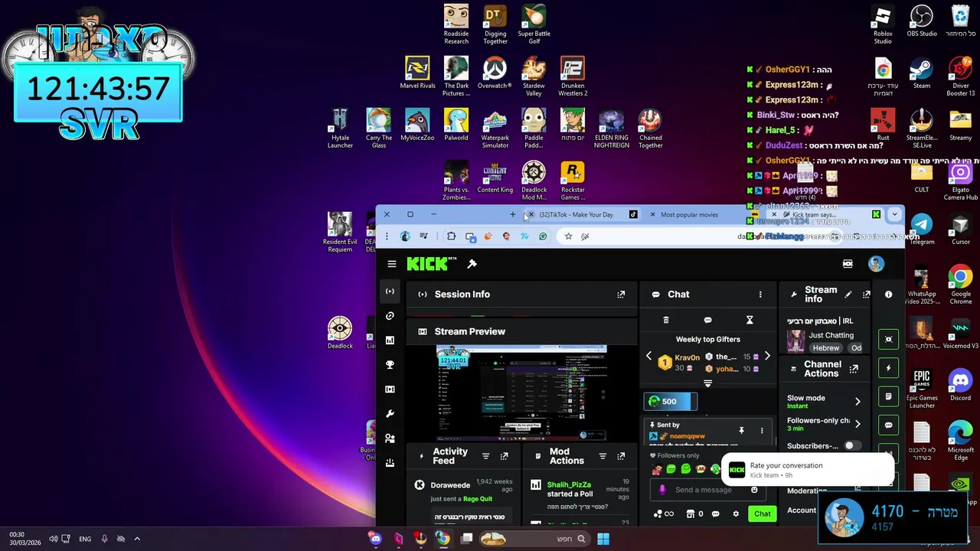Bookmark this page with the star

pos(568,236)
